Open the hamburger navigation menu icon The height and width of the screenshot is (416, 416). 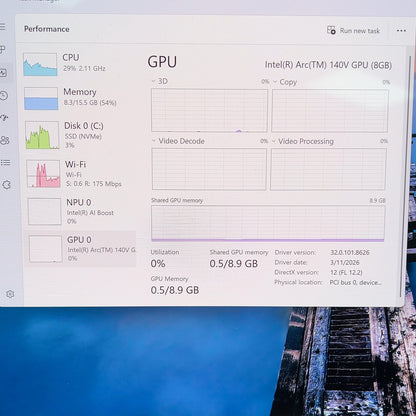3,27
